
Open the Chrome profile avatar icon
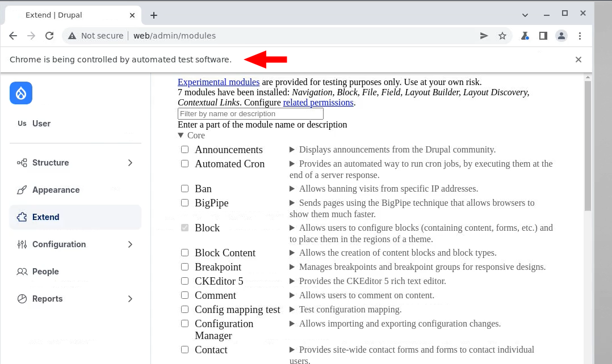click(x=561, y=36)
